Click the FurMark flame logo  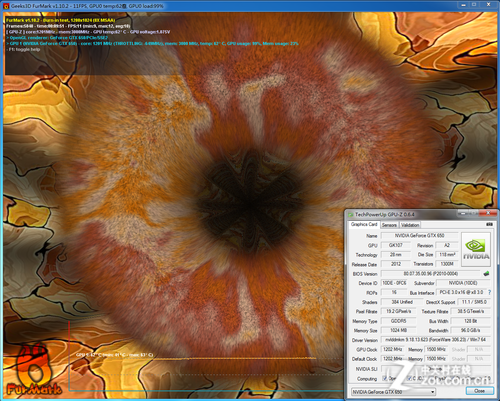coord(33,370)
